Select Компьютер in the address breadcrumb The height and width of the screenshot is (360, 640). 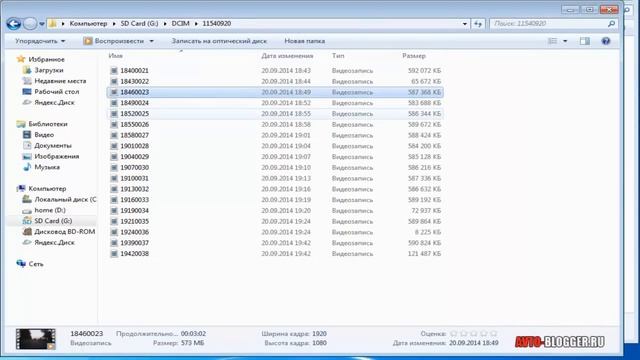(88, 24)
